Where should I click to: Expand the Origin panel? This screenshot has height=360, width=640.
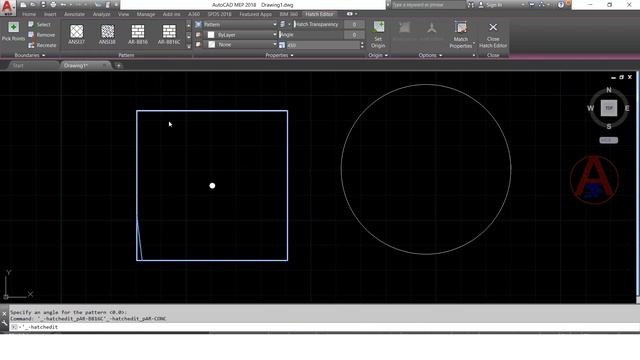coord(378,55)
